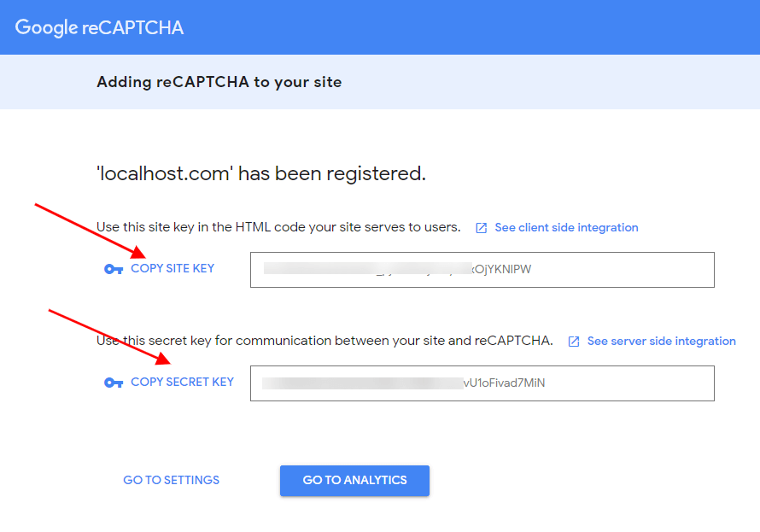Viewport: 760px width, 532px height.
Task: Open analytics with GO TO ANALYTICS button
Action: click(354, 480)
